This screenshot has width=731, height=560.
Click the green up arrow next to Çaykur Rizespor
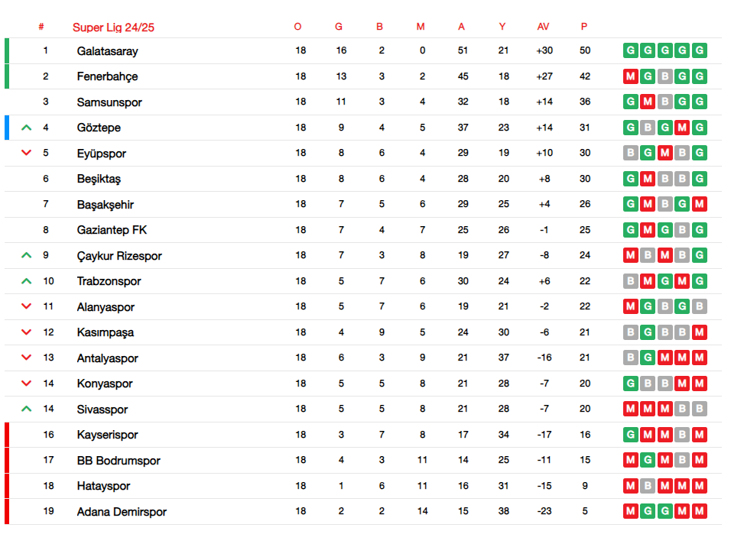point(27,255)
